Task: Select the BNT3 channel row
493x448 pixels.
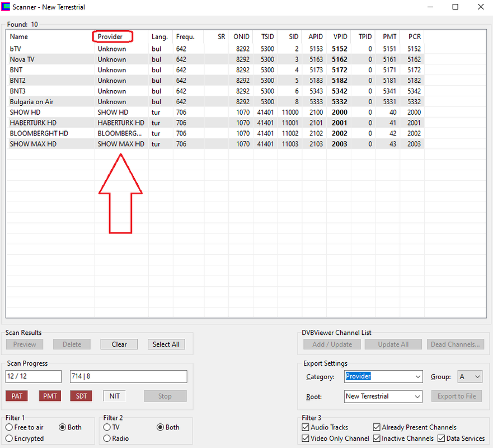Action: tap(215, 91)
